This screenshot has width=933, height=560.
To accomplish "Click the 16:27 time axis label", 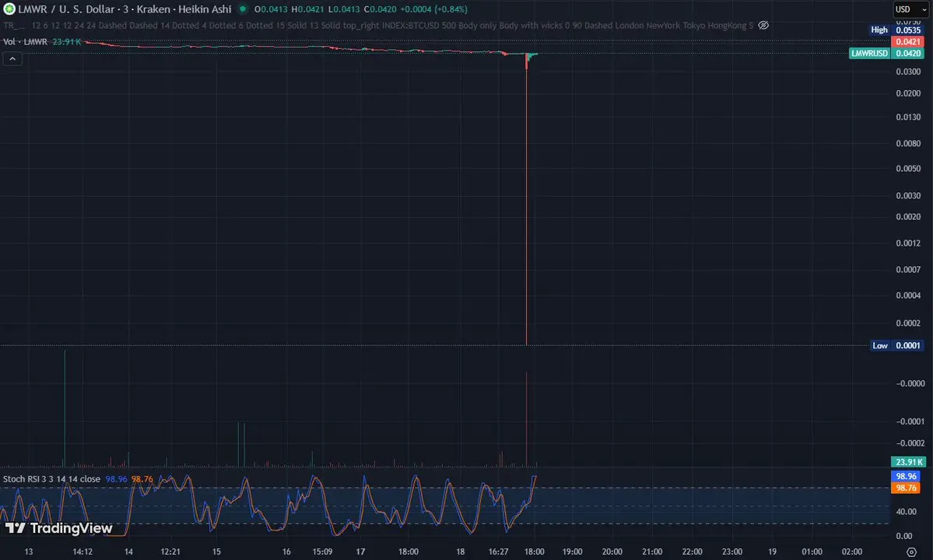I will (x=498, y=551).
